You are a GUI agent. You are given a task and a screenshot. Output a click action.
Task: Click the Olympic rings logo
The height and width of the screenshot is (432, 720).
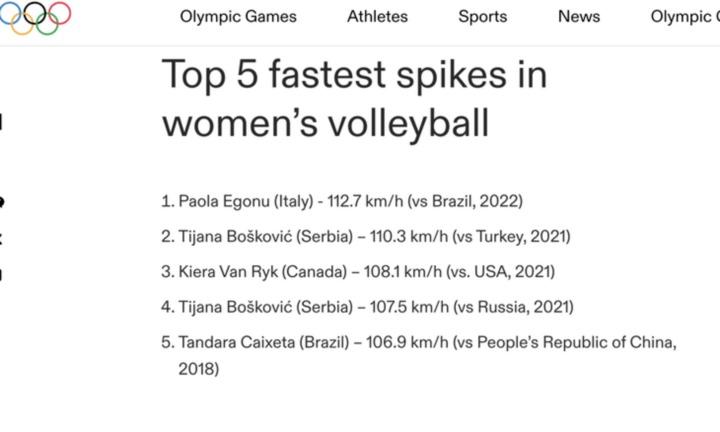[x=36, y=16]
